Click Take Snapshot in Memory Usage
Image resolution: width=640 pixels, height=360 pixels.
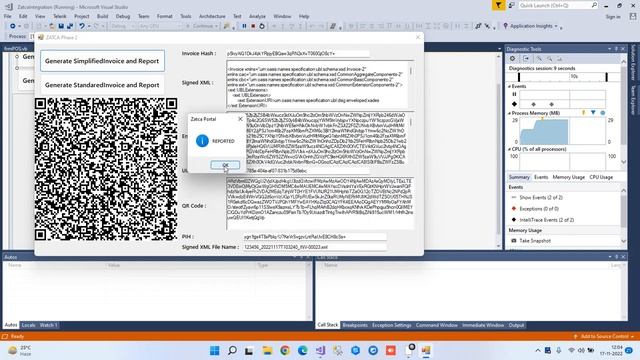535,241
